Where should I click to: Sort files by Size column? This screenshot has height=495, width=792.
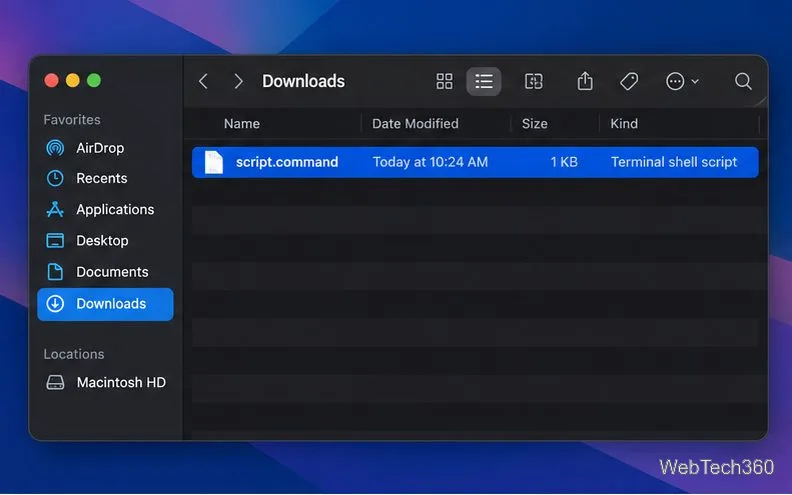click(x=534, y=124)
